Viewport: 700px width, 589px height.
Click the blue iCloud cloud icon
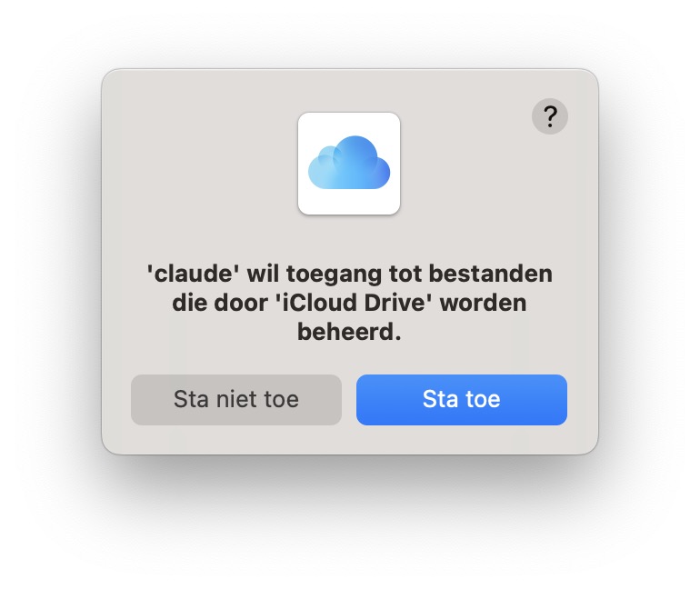click(x=349, y=163)
